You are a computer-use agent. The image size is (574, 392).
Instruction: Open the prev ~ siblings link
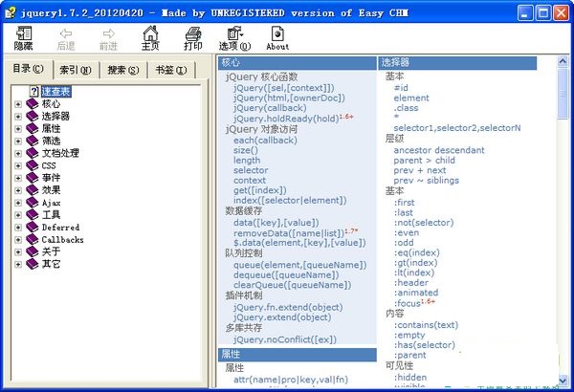click(x=426, y=181)
